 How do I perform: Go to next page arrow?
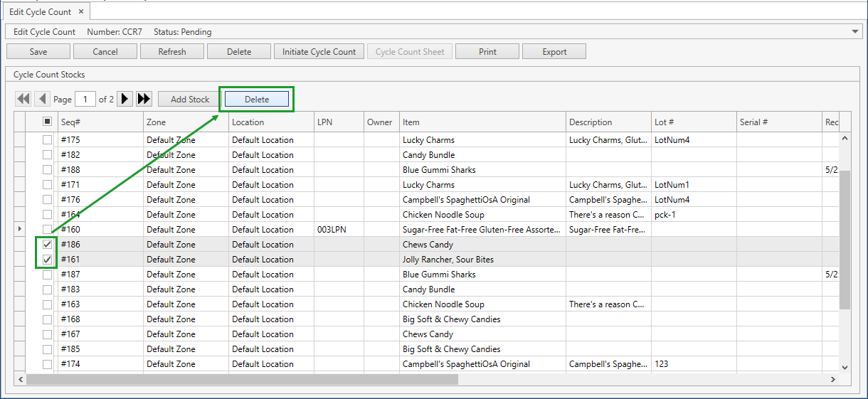pyautogui.click(x=125, y=99)
